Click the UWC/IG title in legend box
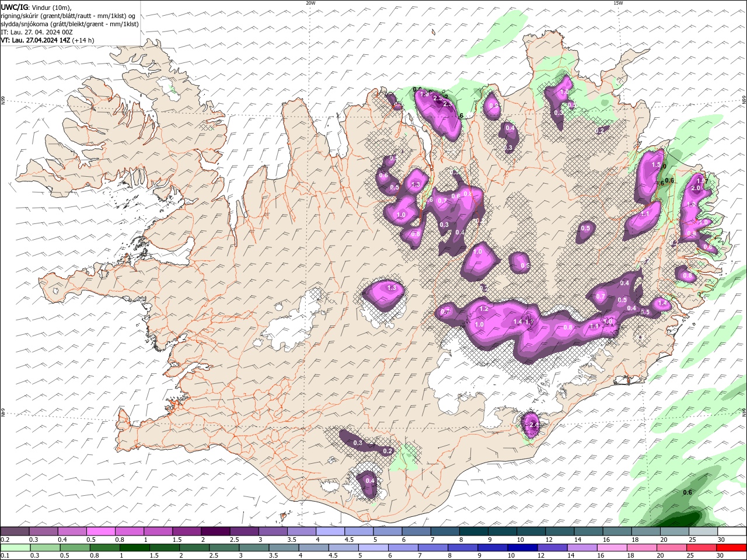Image resolution: width=747 pixels, height=560 pixels. pos(15,7)
